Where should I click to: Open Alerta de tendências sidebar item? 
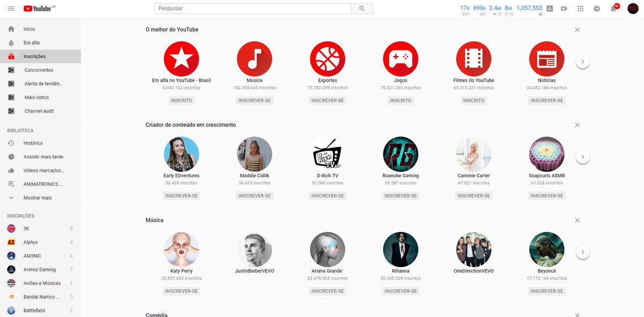(x=40, y=84)
